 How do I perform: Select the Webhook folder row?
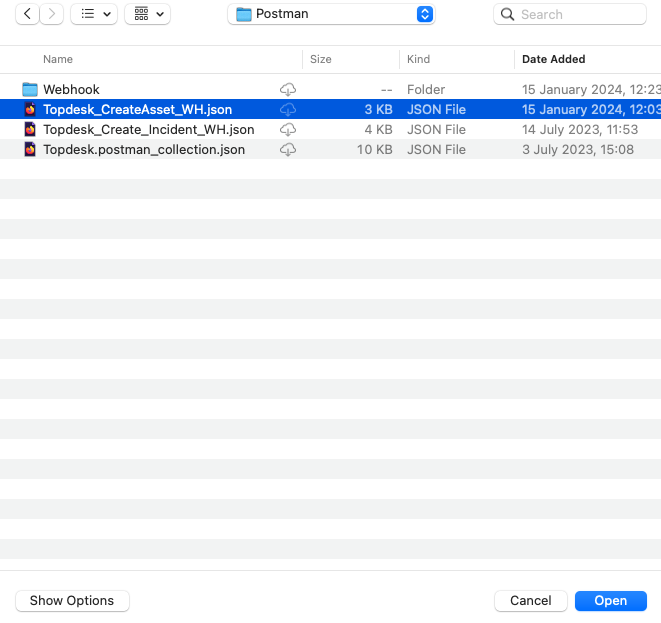(x=330, y=89)
